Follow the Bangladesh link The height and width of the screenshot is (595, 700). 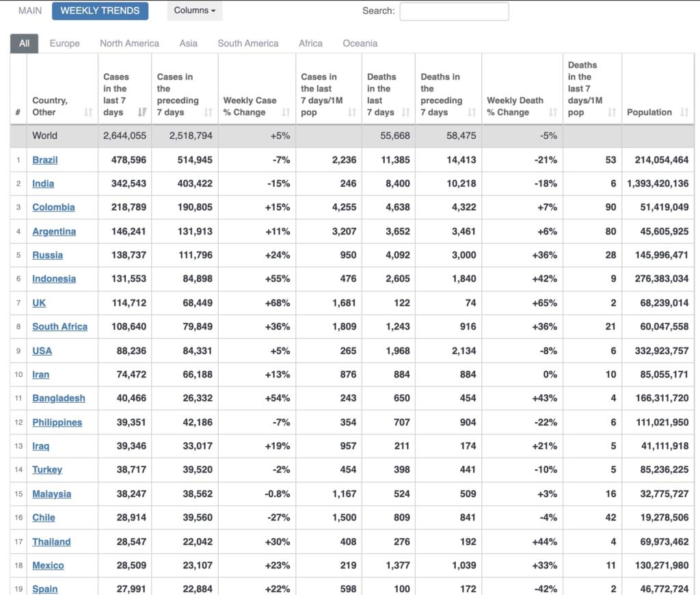click(59, 399)
